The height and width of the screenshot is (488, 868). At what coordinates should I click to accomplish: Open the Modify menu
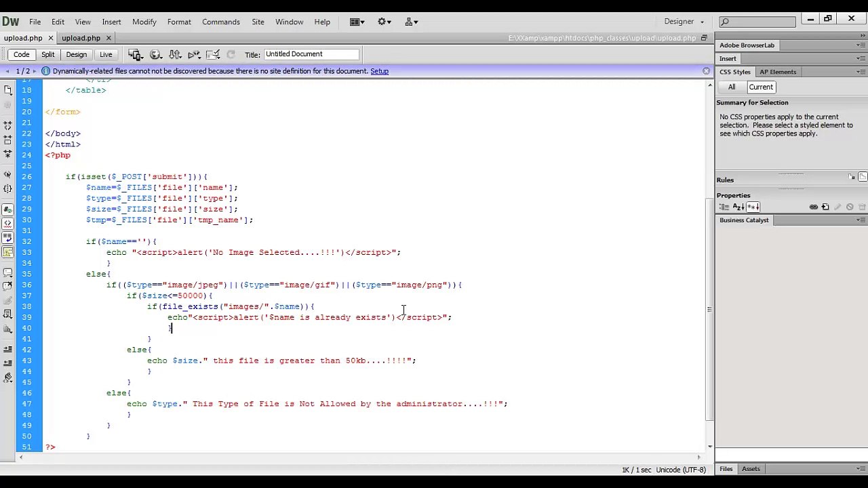tap(144, 22)
